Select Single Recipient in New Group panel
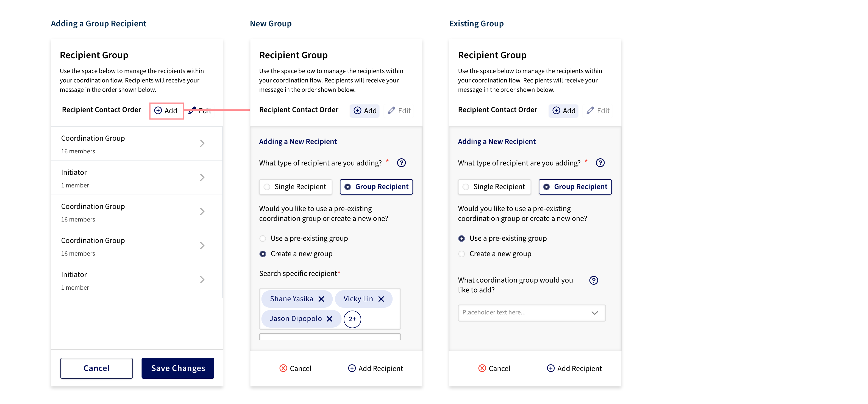The image size is (868, 404). pyautogui.click(x=296, y=187)
